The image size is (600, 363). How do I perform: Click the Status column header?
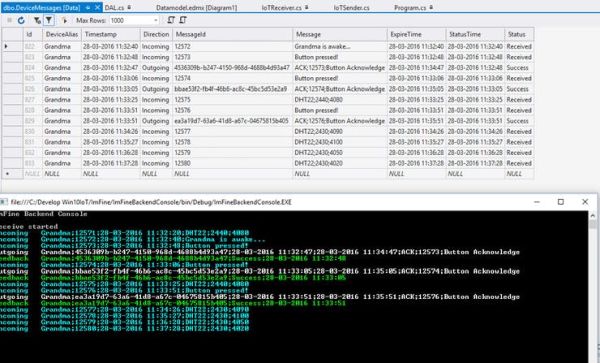click(519, 34)
